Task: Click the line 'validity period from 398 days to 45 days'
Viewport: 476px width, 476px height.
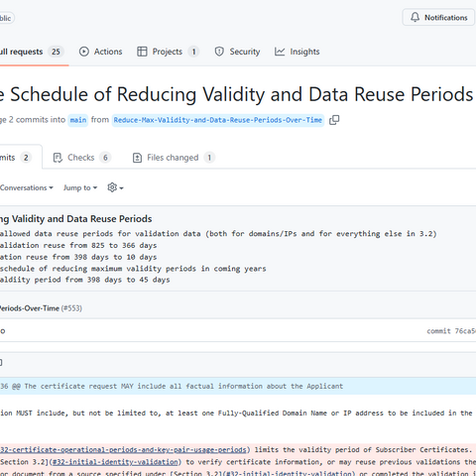Action: pyautogui.click(x=84, y=280)
